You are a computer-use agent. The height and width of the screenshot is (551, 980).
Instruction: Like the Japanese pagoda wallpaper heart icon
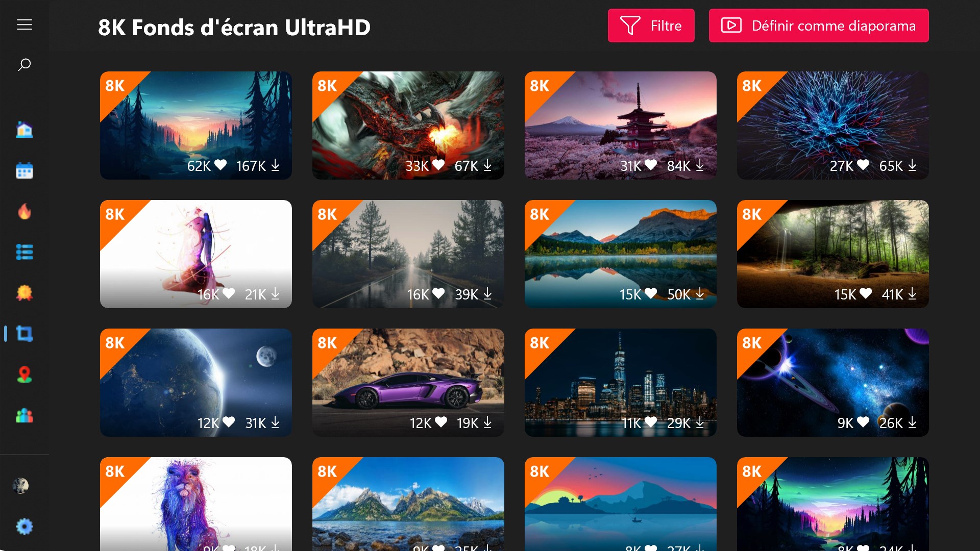[x=651, y=165]
